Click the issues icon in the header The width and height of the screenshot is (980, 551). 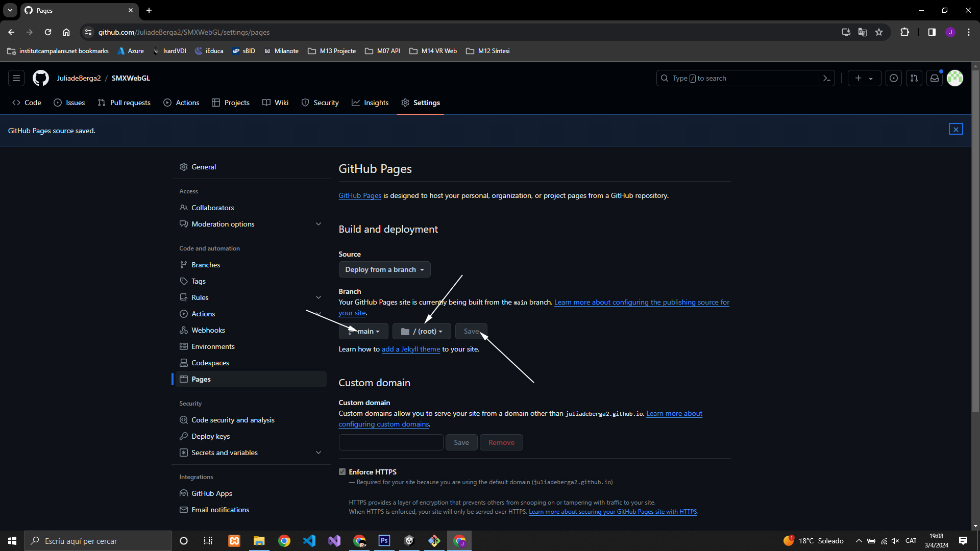(x=894, y=78)
